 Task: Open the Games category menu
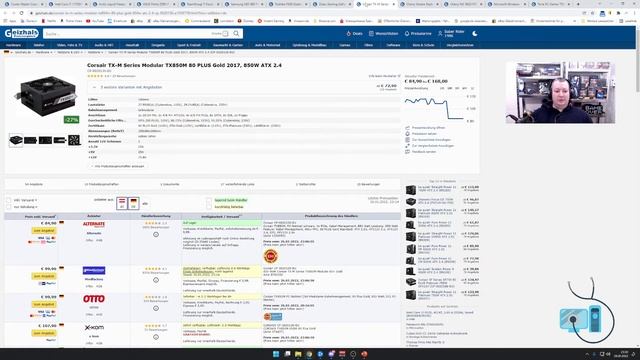click(x=345, y=45)
